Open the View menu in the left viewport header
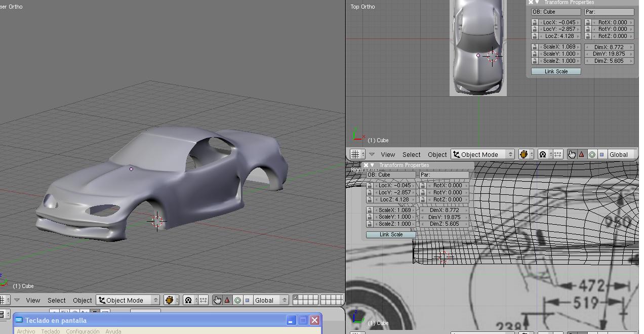The width and height of the screenshot is (644, 334). tap(33, 300)
